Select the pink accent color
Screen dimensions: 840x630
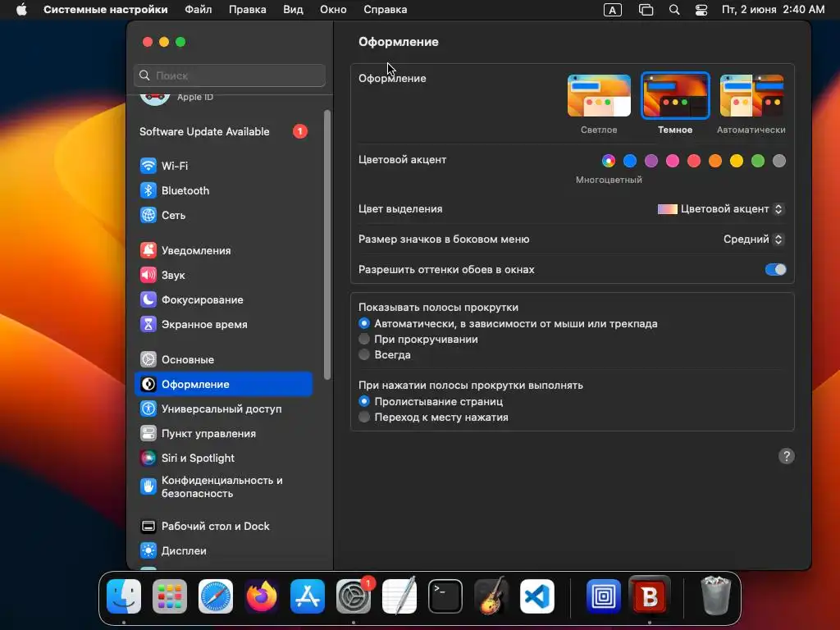(673, 161)
